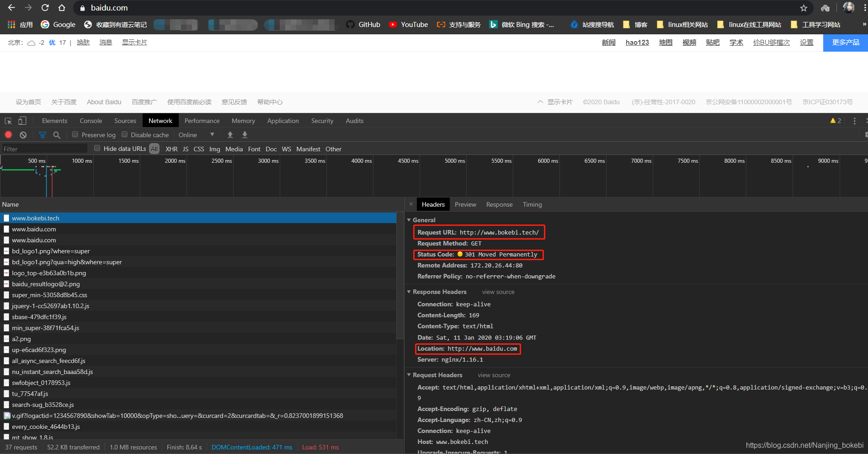Image resolution: width=868 pixels, height=454 pixels.
Task: Open the 新闻 link
Action: point(608,43)
